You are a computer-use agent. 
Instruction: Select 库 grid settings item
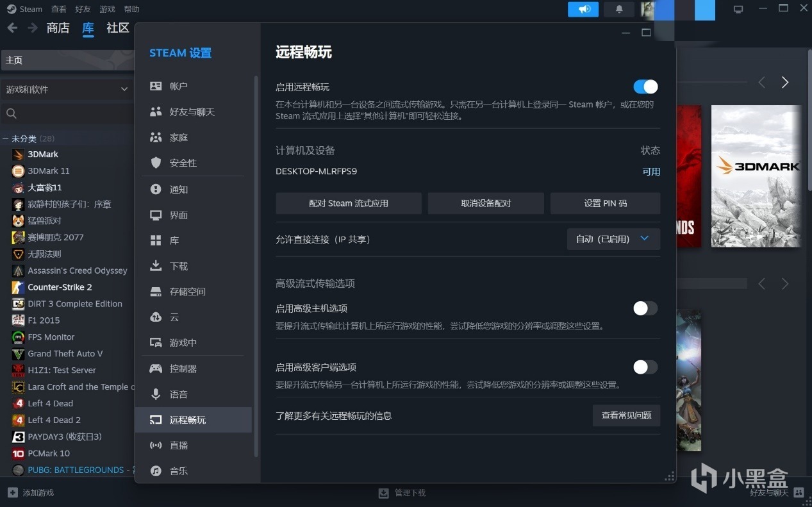(193, 240)
